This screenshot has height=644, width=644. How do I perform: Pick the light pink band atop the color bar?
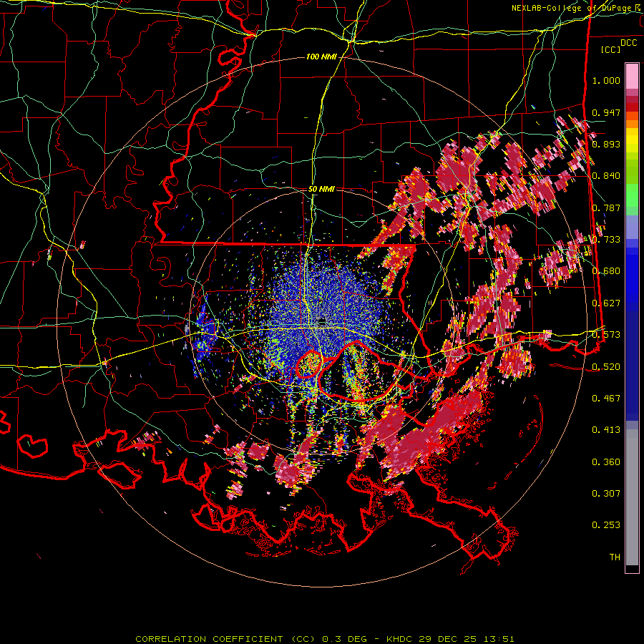point(632,76)
